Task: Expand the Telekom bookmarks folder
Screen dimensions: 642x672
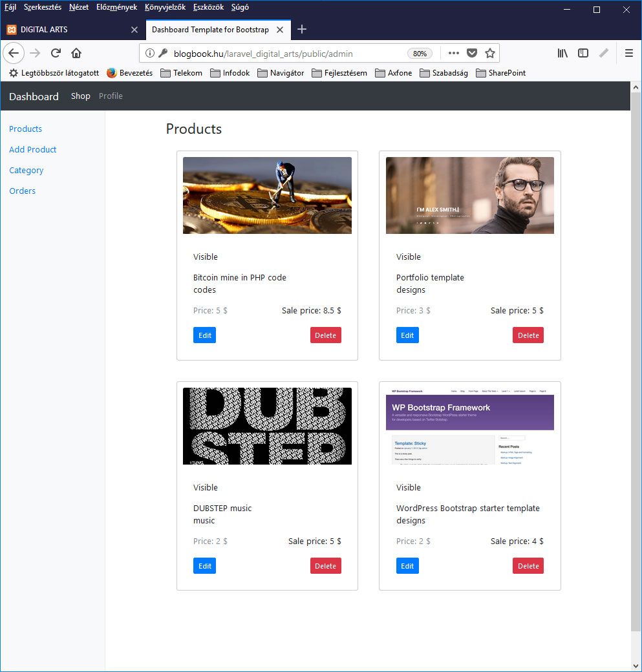Action: [181, 73]
